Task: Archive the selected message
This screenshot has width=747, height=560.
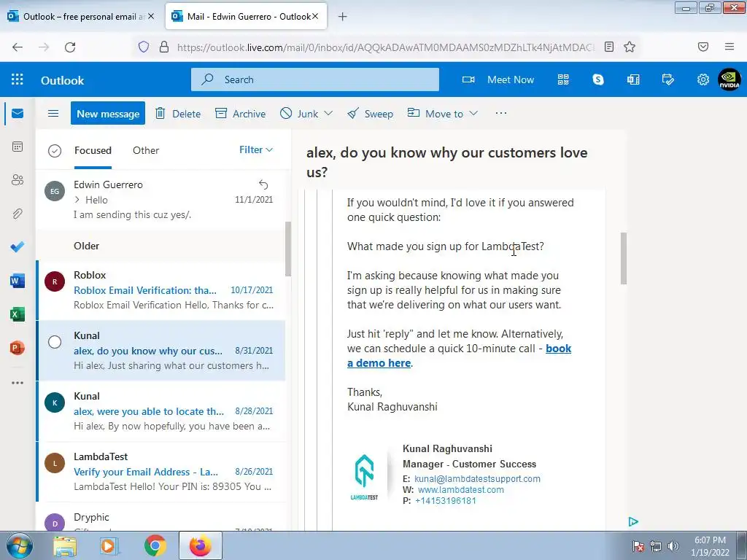Action: click(x=241, y=113)
